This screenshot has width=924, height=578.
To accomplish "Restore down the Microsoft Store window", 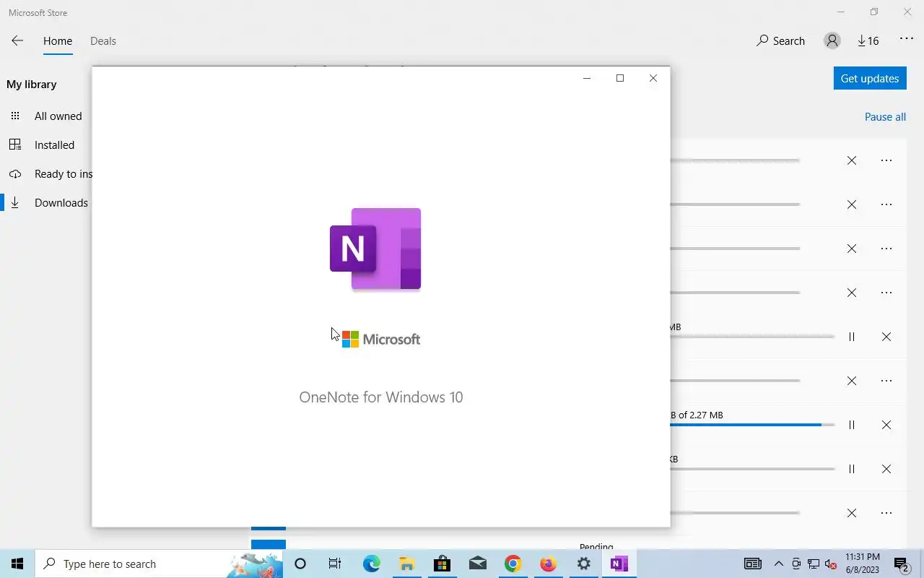I will point(874,12).
